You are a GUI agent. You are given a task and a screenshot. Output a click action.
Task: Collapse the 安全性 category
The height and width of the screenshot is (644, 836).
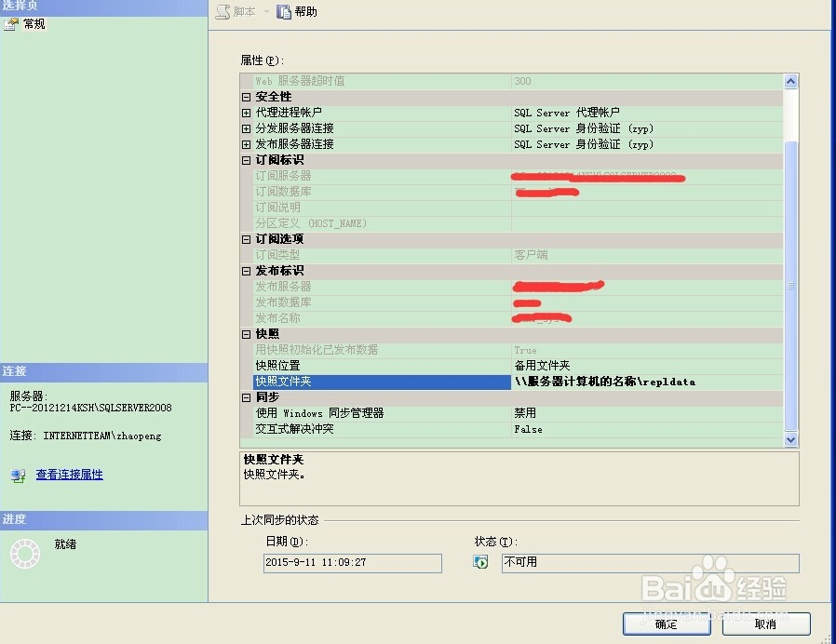pos(246,97)
